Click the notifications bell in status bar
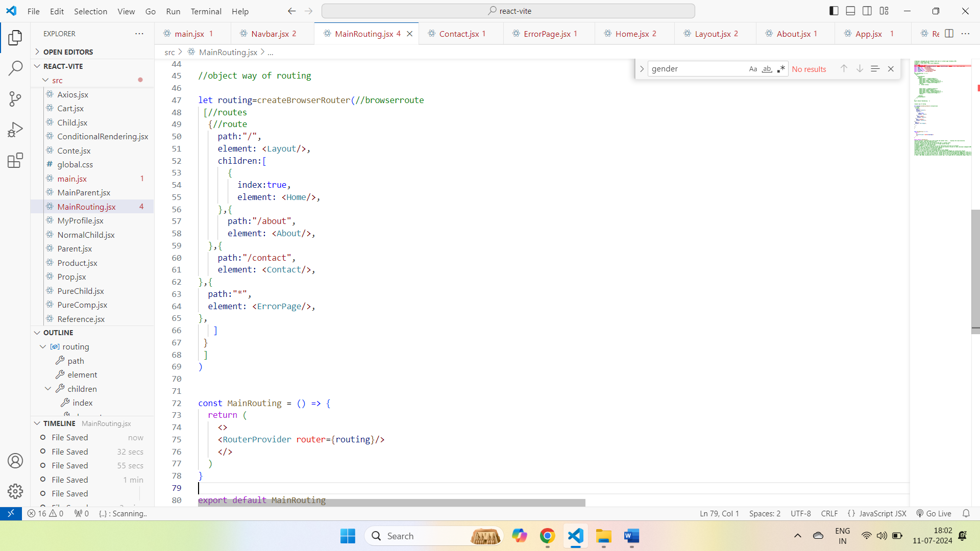 tap(966, 514)
